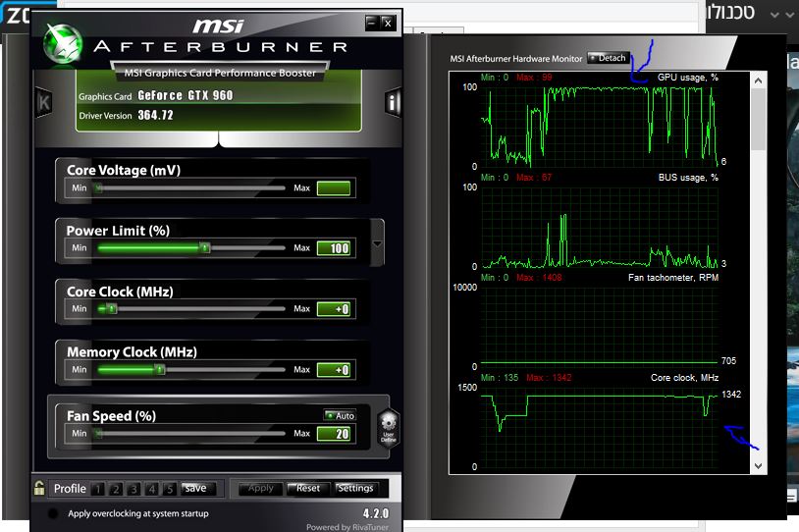Click the 'GPU usage, %' graph label
799x532 pixels.
pos(688,78)
